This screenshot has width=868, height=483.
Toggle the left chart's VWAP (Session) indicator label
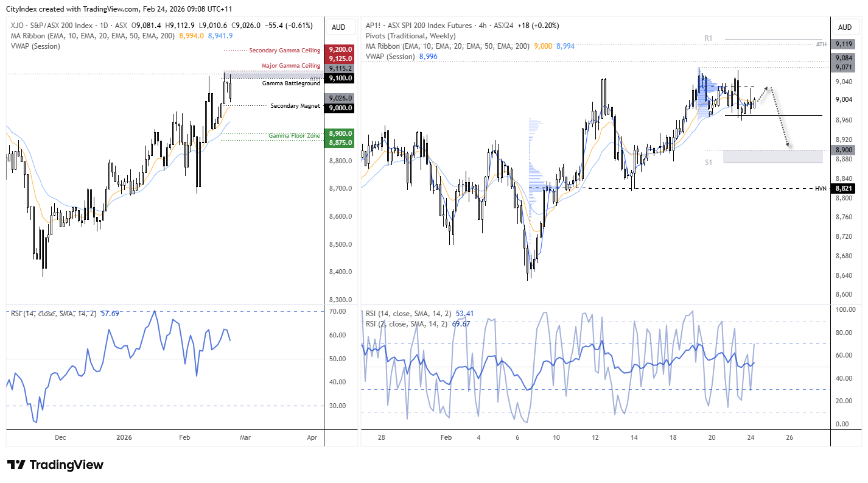(x=35, y=46)
